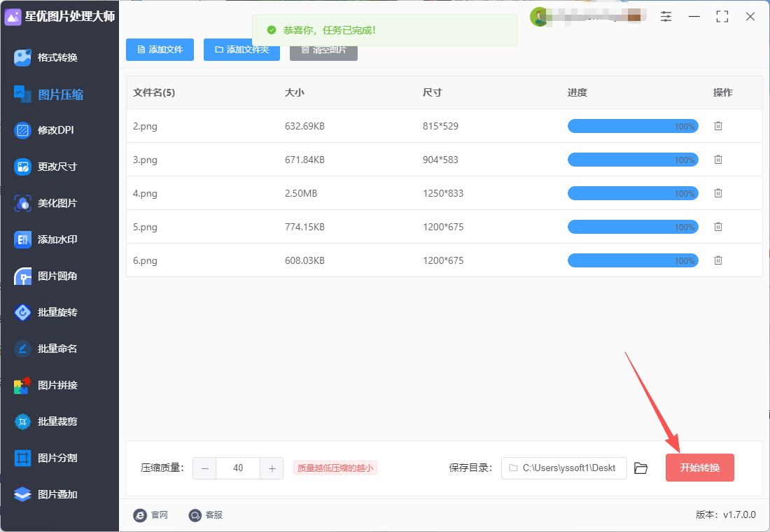770x532 pixels.
Task: Select the 3.png file name
Action: tap(145, 160)
